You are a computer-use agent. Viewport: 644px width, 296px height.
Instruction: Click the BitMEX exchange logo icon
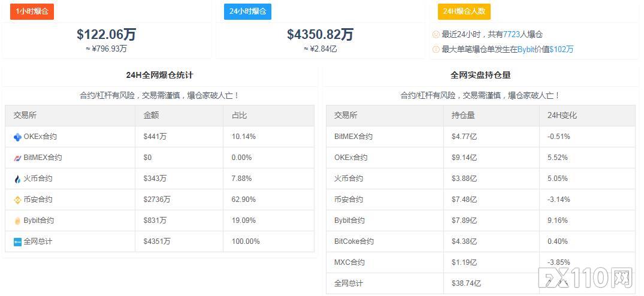coord(17,158)
